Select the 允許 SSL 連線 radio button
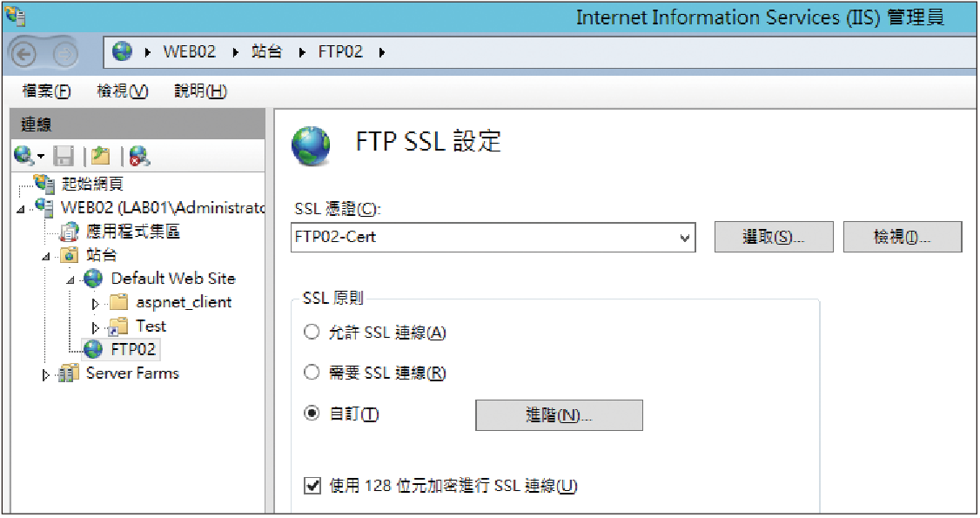980x518 pixels. click(312, 332)
